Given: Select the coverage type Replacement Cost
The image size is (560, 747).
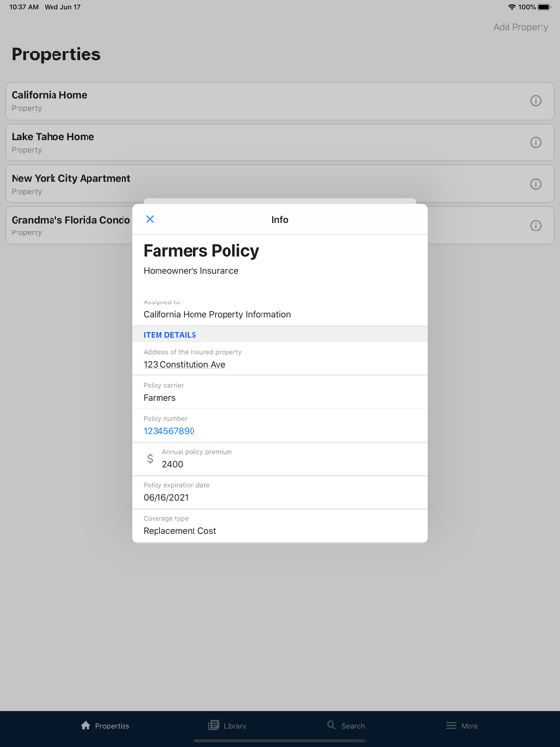Looking at the screenshot, I should click(x=180, y=531).
